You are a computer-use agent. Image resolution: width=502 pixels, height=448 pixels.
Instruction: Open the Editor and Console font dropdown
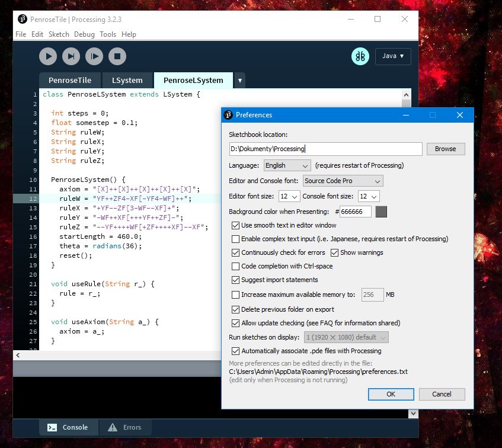pyautogui.click(x=343, y=181)
